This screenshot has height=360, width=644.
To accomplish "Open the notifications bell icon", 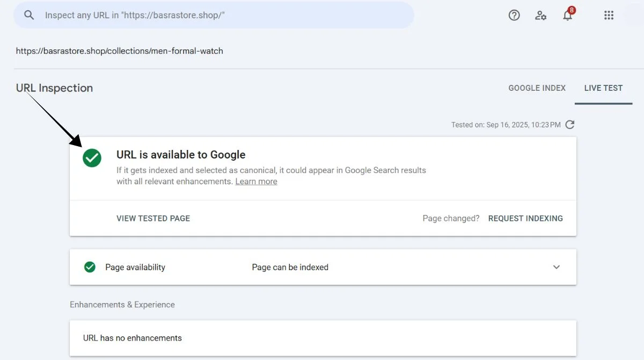I will pyautogui.click(x=568, y=15).
